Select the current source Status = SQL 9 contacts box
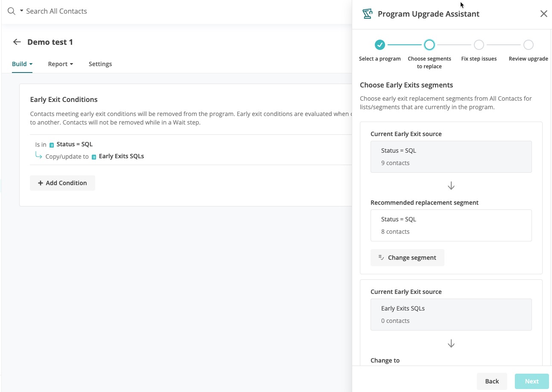Screen dimensions: 552x392 coord(451,157)
